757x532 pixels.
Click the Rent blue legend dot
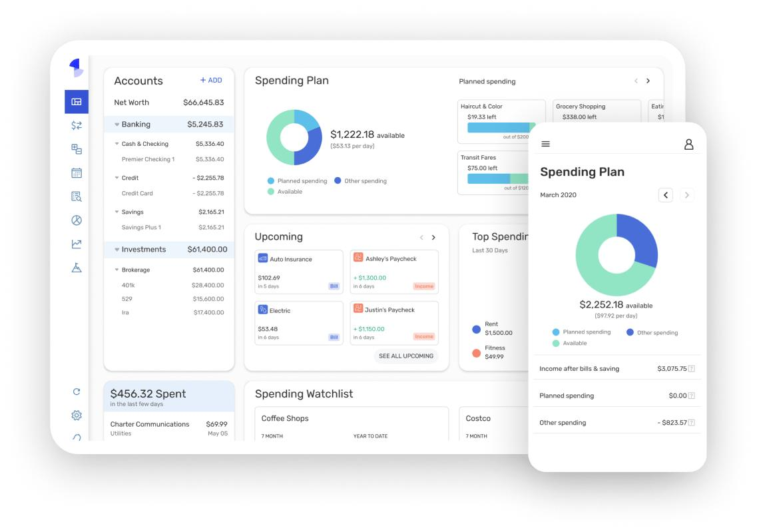pos(477,329)
